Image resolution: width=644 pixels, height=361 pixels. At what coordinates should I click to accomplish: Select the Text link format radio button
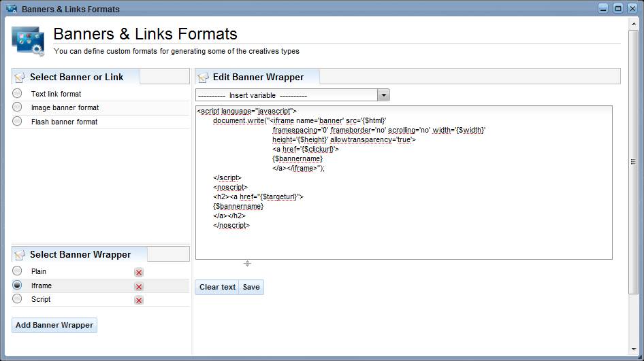[17, 93]
